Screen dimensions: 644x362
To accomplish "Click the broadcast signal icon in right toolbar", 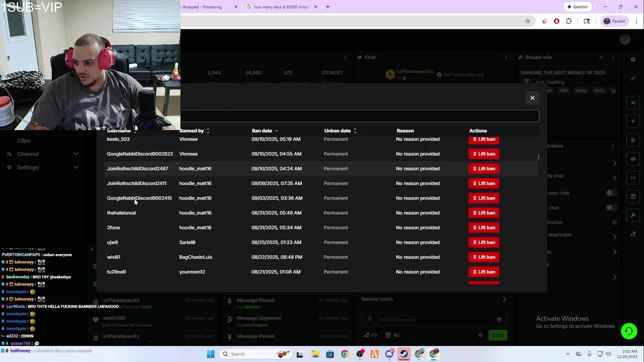I will 633,177.
